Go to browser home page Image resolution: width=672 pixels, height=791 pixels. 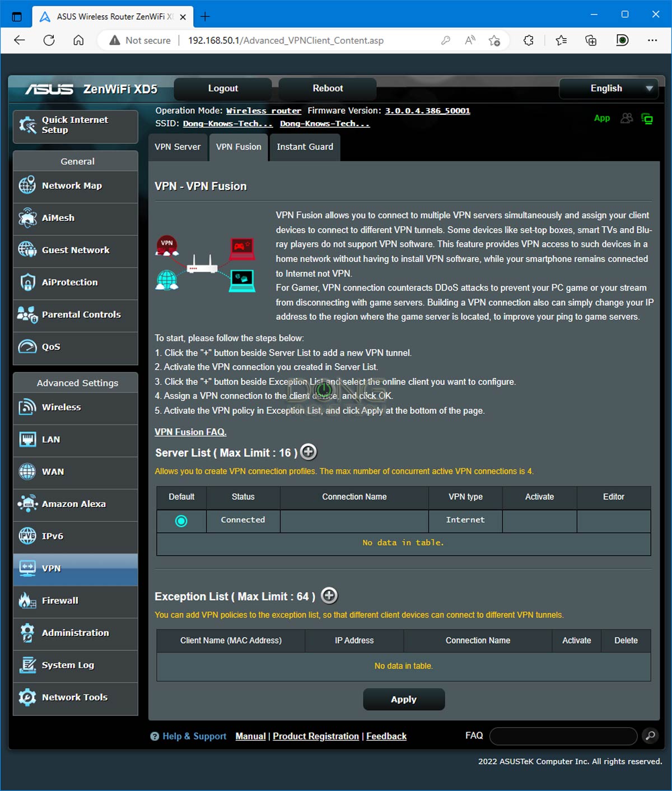coord(78,40)
